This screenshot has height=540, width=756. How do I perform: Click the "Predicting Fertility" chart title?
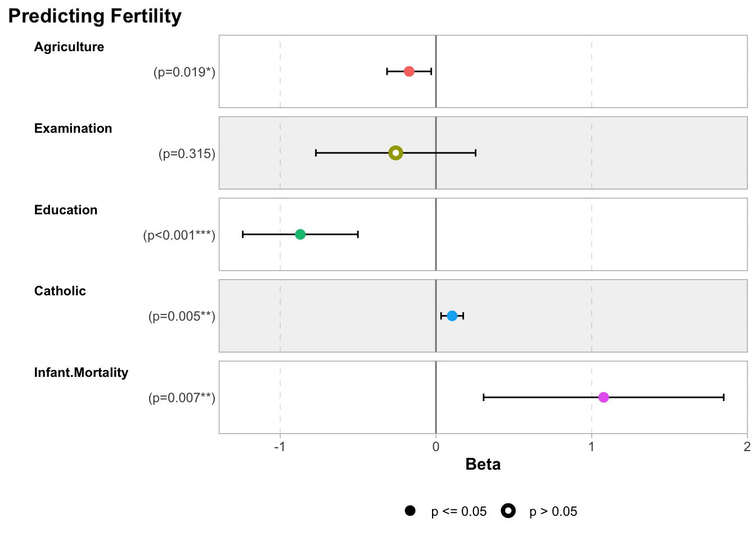pyautogui.click(x=95, y=16)
